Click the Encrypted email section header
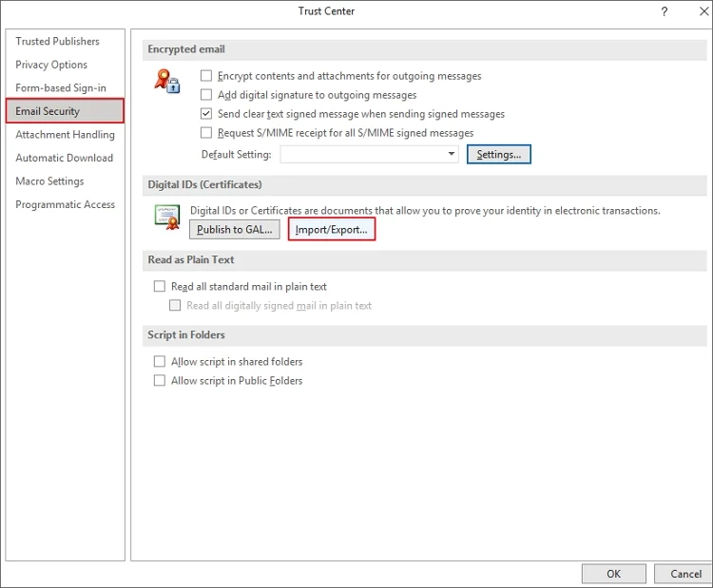713x588 pixels. tap(425, 49)
